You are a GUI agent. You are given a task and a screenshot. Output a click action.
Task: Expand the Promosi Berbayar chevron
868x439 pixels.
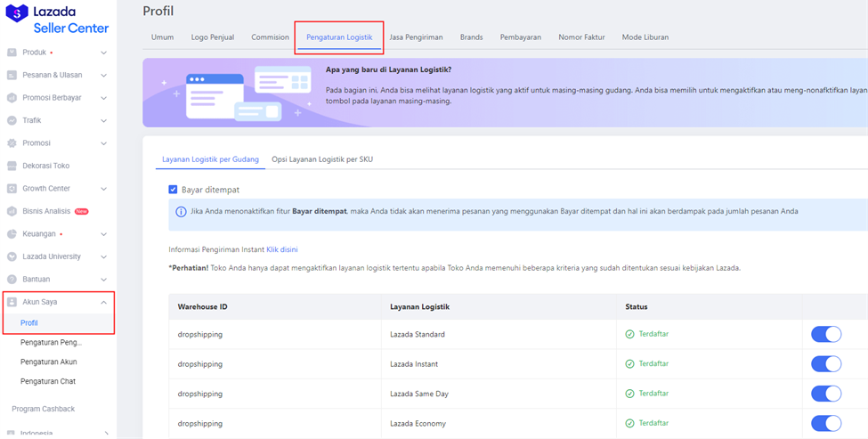coord(103,99)
